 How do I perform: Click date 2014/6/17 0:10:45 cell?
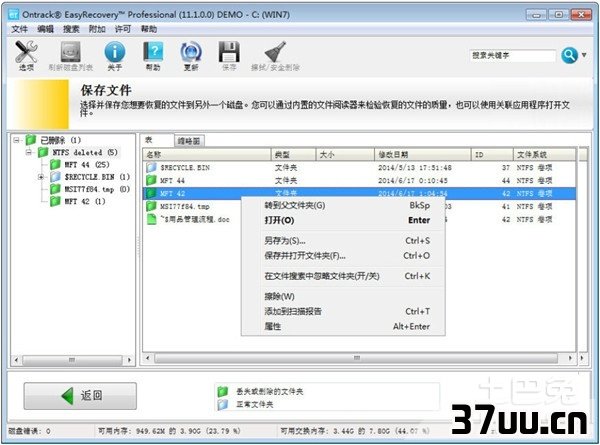[412, 181]
